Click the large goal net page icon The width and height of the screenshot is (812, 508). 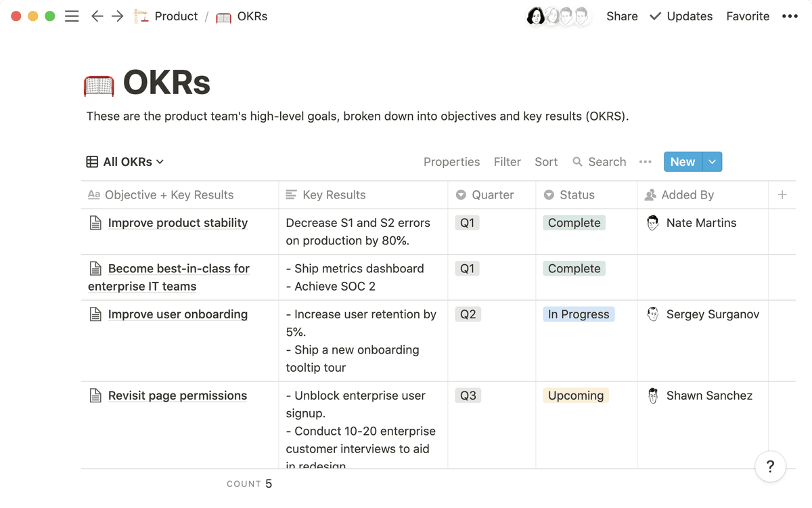click(99, 85)
